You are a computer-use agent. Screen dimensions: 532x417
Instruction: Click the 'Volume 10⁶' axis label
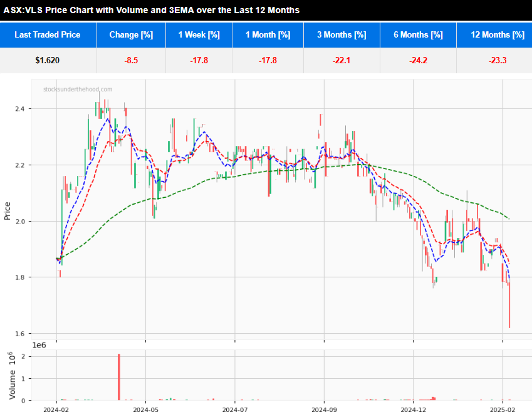(x=12, y=376)
